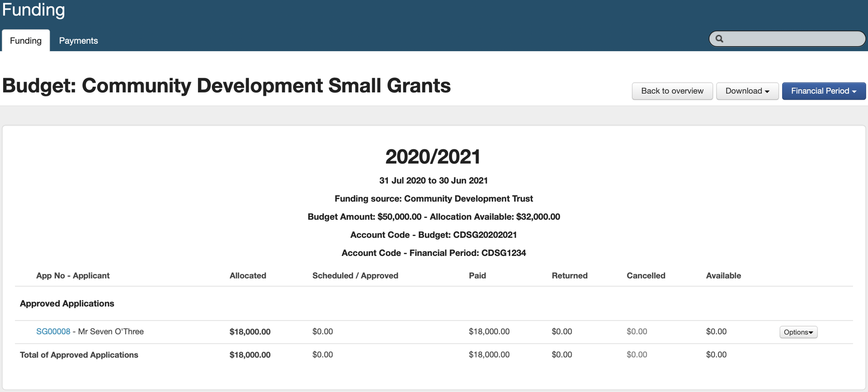The image size is (868, 392).
Task: Click the Paid column header
Action: tap(477, 275)
